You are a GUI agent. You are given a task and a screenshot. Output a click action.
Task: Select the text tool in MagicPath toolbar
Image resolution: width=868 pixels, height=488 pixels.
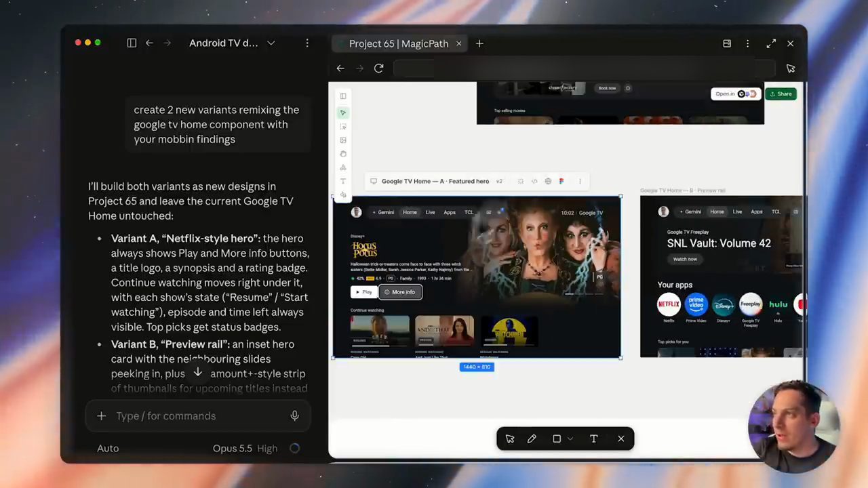coord(343,181)
